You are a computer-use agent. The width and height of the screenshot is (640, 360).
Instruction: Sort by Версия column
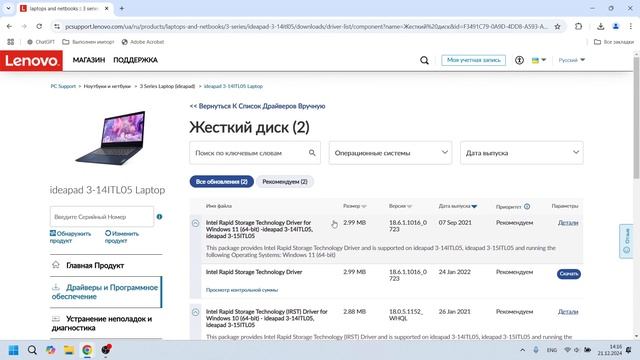click(x=400, y=206)
